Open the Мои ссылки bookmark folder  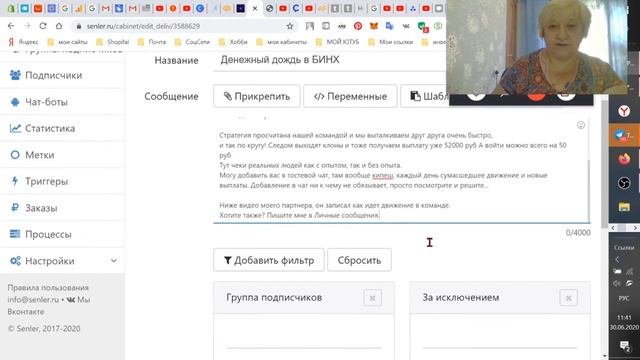pos(391,42)
